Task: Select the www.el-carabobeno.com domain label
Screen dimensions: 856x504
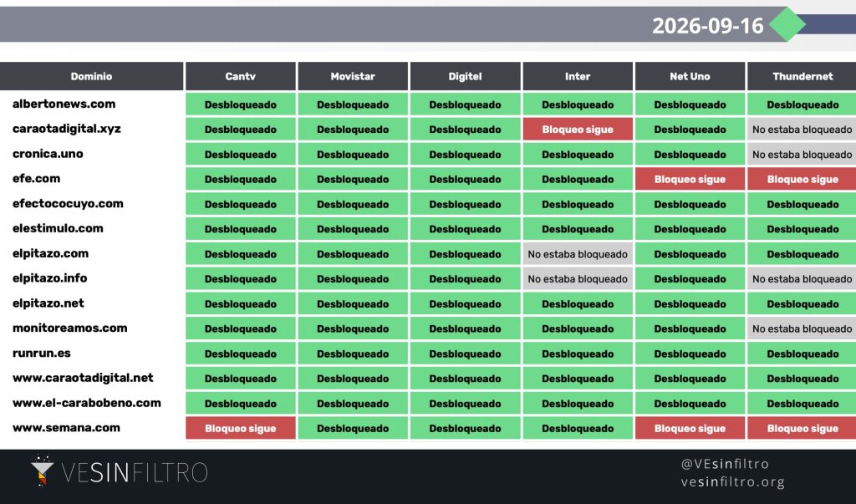Action: coord(87,403)
